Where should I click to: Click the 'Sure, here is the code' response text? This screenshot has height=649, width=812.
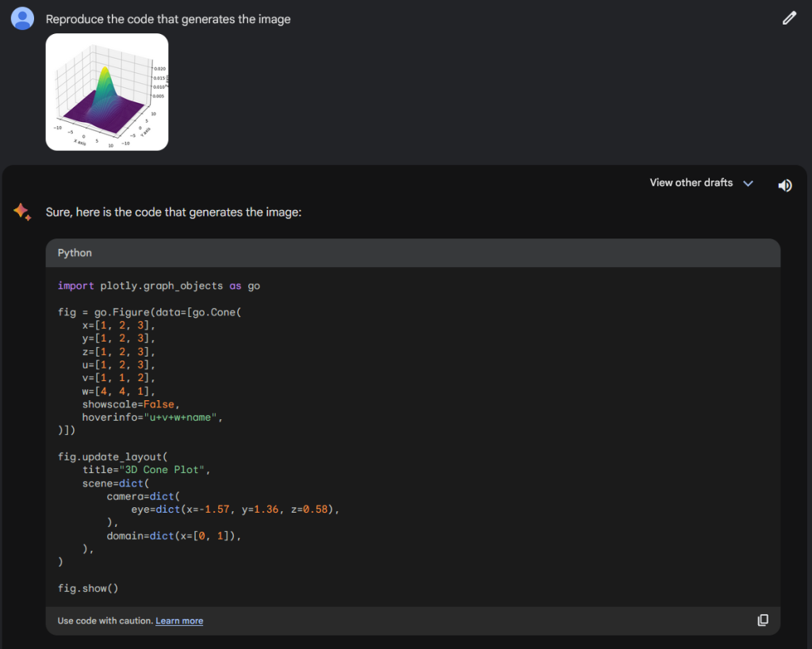[x=174, y=212]
